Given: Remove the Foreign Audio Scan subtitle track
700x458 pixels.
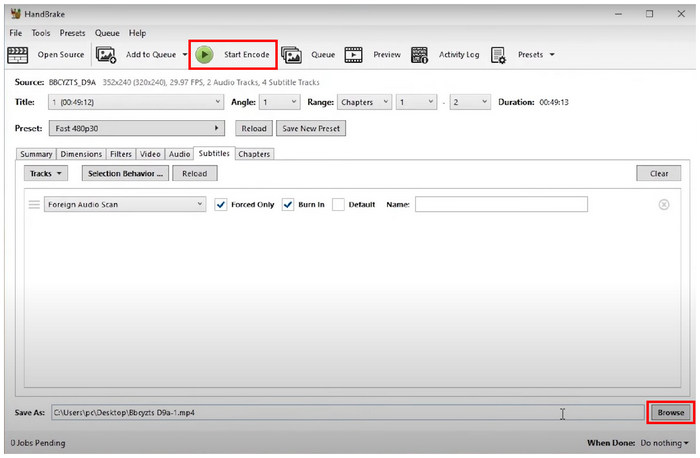Looking at the screenshot, I should tap(664, 204).
